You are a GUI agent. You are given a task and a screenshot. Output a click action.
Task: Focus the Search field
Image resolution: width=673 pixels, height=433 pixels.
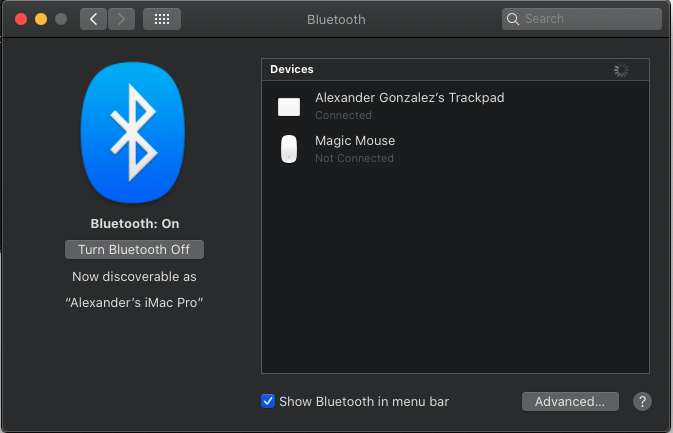pos(582,19)
